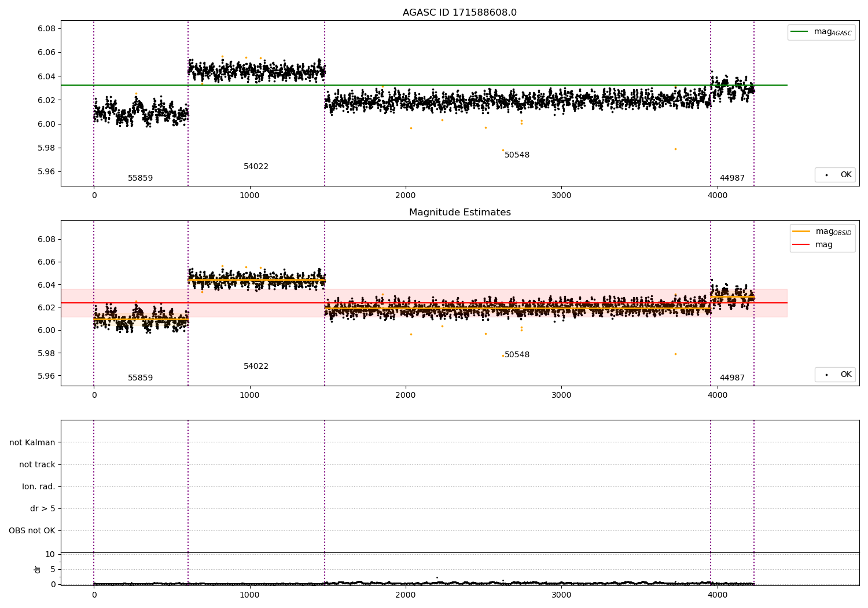Click the mag OBSID legend entry

tap(822, 231)
